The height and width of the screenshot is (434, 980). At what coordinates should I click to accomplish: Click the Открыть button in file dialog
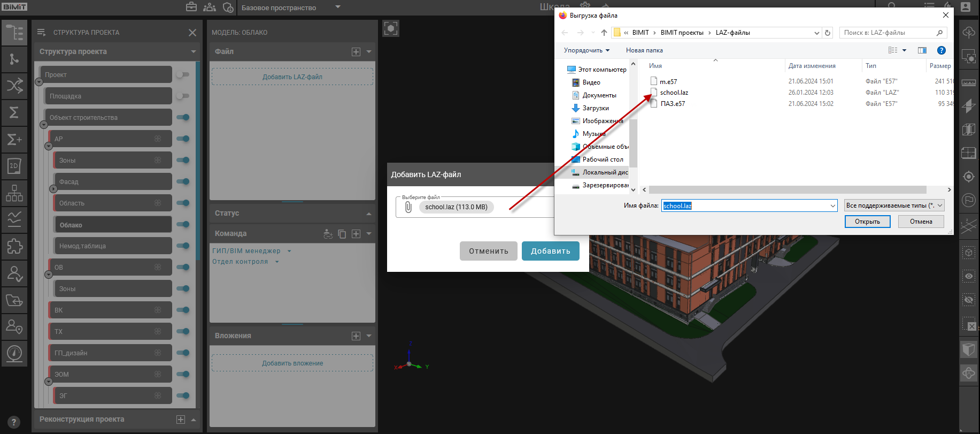pyautogui.click(x=867, y=222)
